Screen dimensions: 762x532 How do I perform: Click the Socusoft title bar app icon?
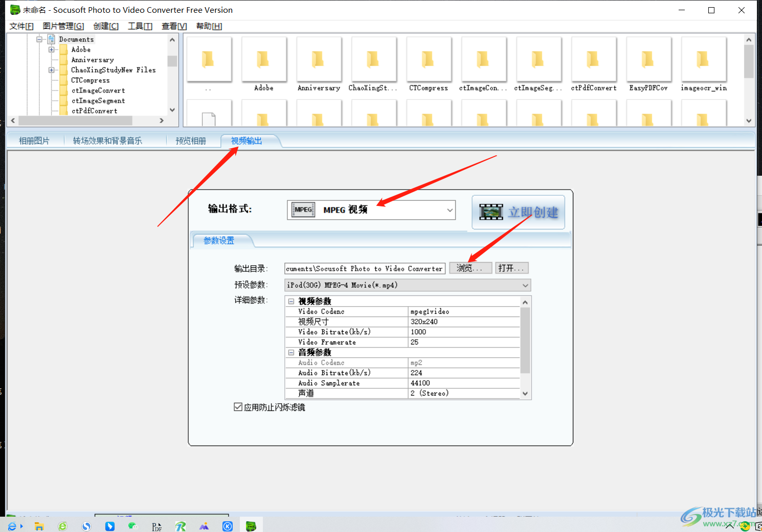[x=15, y=10]
